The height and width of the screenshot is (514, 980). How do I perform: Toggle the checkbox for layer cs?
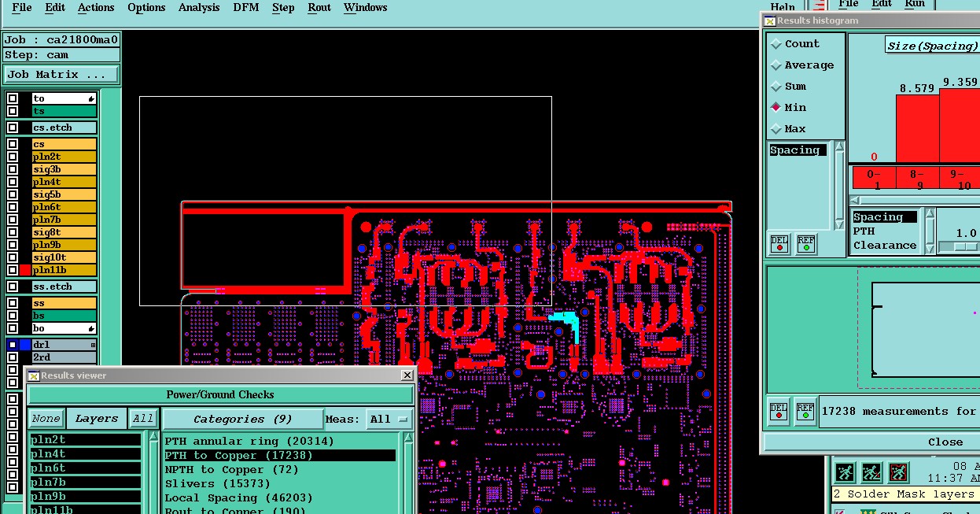coord(13,144)
